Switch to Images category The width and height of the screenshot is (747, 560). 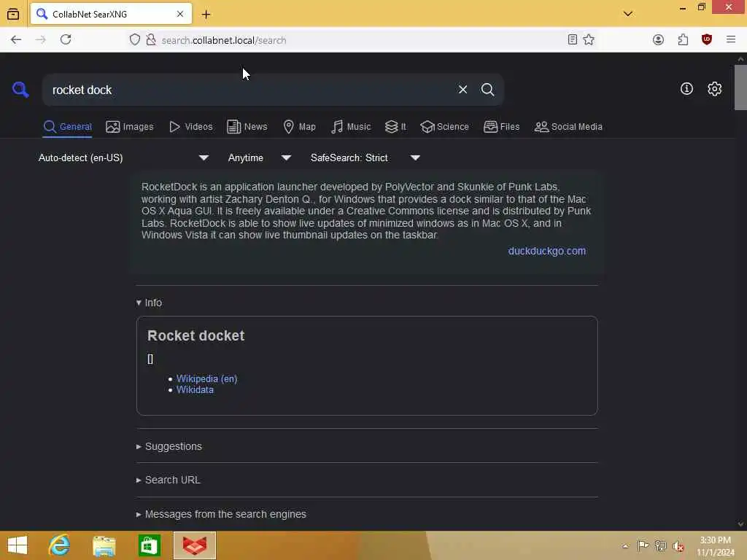[130, 127]
